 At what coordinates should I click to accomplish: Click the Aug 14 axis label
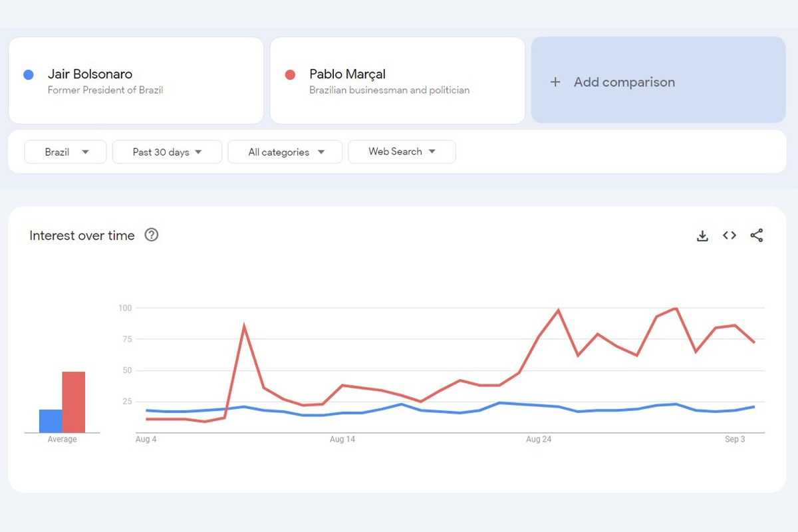[342, 440]
